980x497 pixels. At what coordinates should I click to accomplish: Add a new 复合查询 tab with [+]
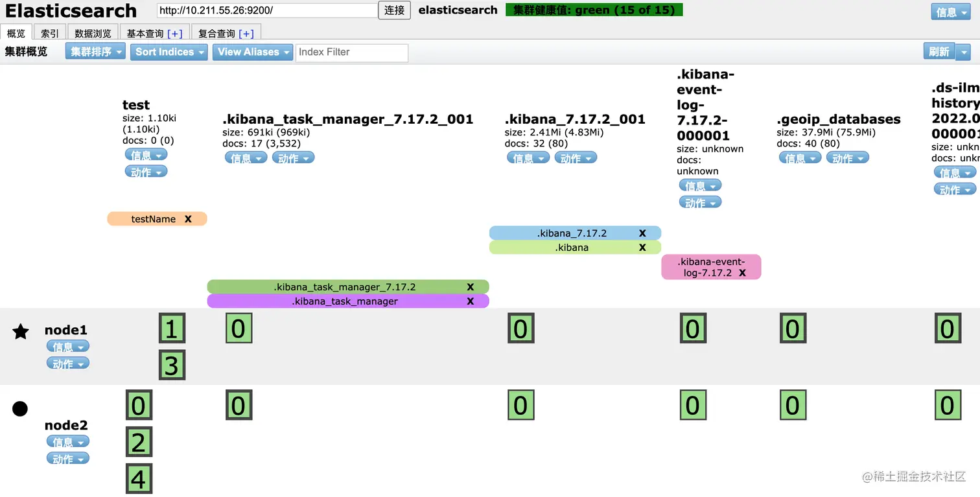click(x=246, y=33)
